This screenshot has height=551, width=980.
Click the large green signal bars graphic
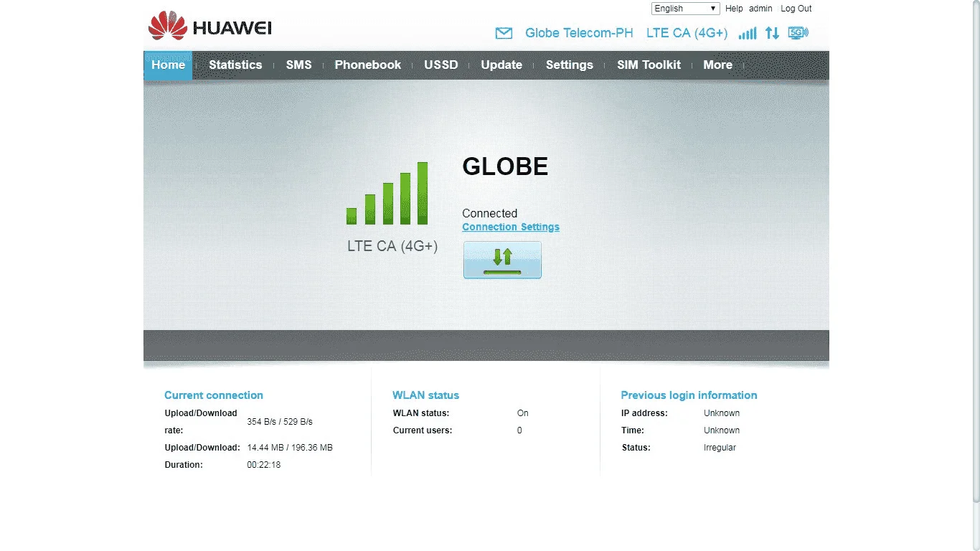coord(387,193)
